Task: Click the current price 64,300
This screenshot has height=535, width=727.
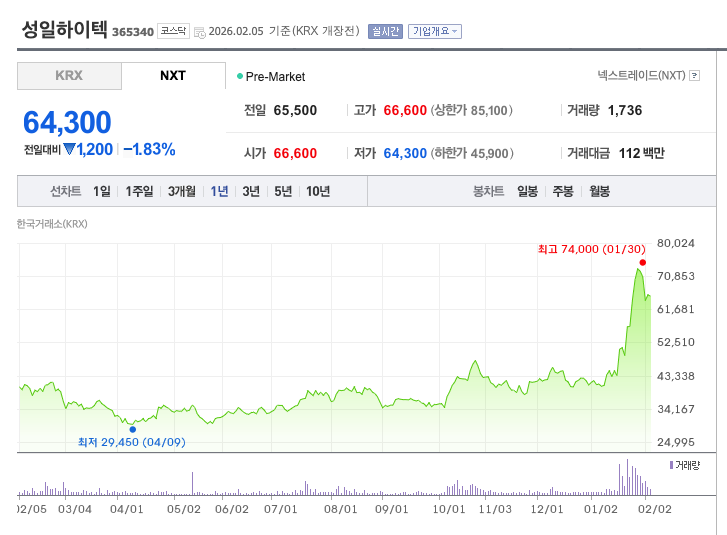Action: [67, 122]
